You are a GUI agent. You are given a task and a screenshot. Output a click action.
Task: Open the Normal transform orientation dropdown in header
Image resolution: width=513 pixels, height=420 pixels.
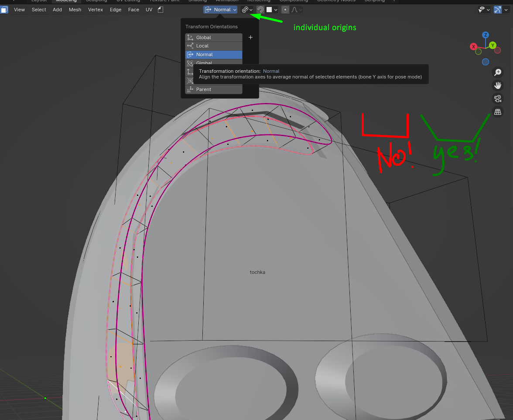click(x=220, y=10)
